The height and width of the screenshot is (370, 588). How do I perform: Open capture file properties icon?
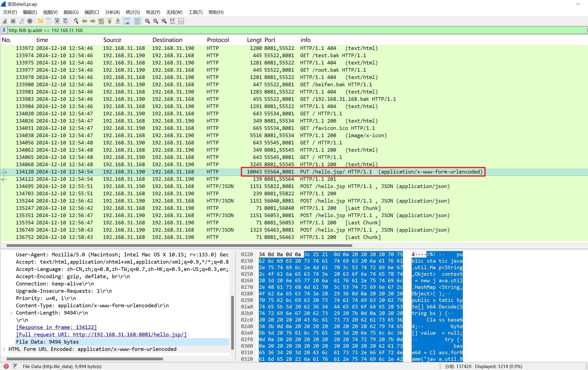pos(15,366)
